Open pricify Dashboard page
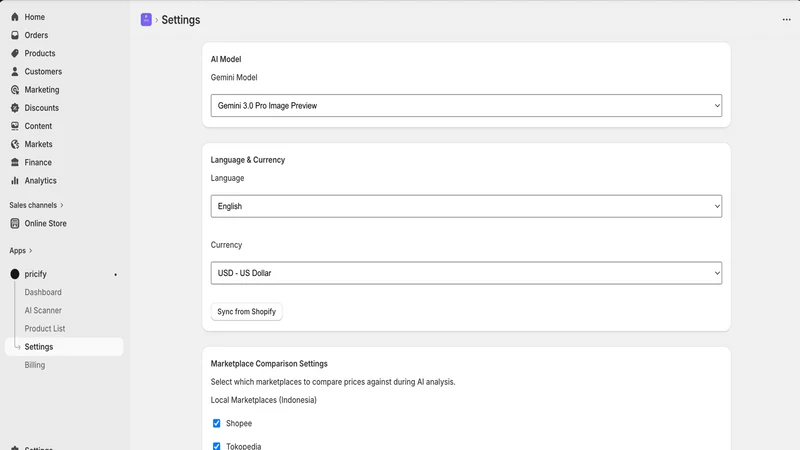This screenshot has width=800, height=450. coord(43,292)
